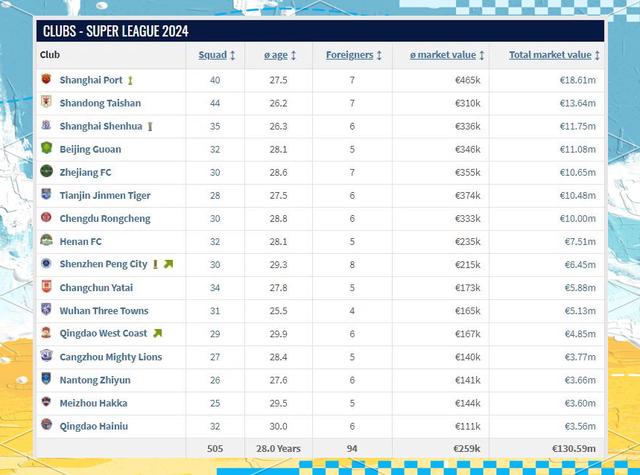The height and width of the screenshot is (475, 640).
Task: Click Wuhan Three Towns average age 25.5
Action: [278, 311]
